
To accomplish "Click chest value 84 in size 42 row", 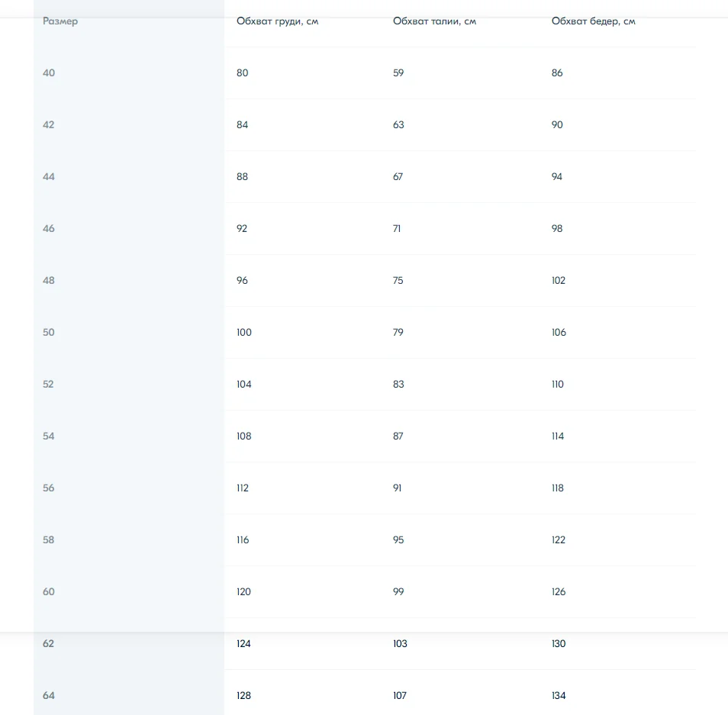I will (x=243, y=125).
